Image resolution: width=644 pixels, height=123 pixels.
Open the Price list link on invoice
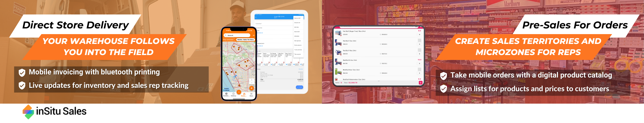[x=301, y=69]
